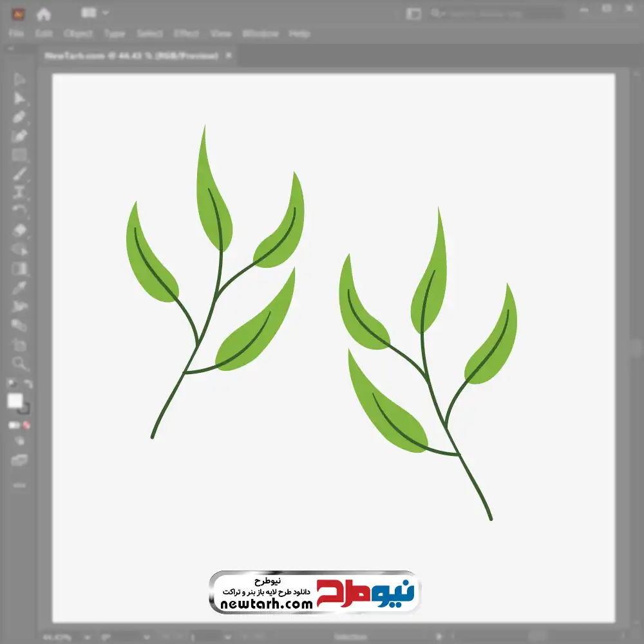Choose the Rectangle tool

point(19,155)
